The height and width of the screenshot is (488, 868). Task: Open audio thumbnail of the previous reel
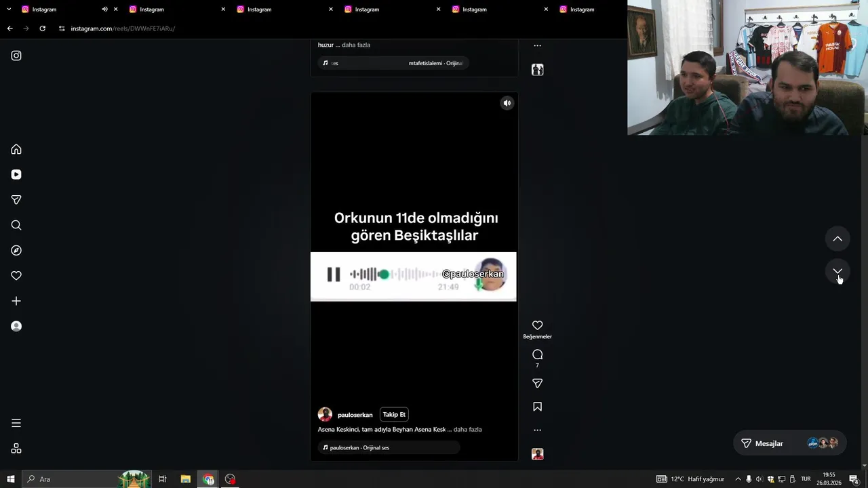(537, 70)
